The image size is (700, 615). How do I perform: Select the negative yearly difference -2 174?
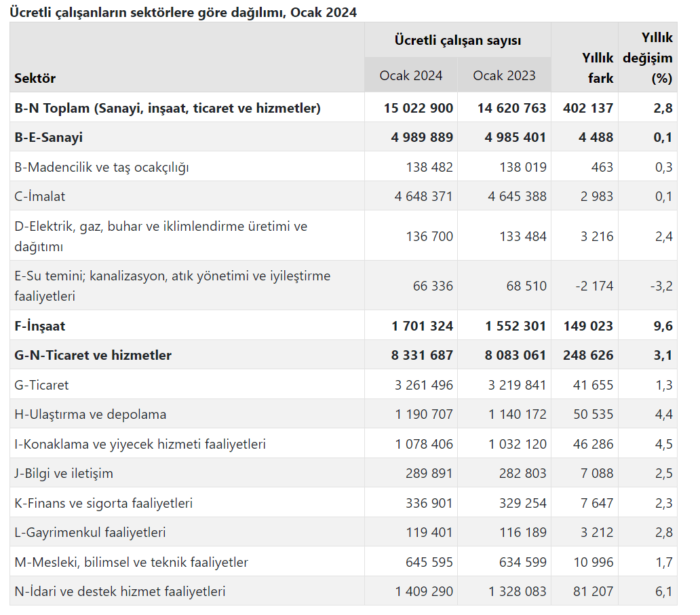point(594,286)
